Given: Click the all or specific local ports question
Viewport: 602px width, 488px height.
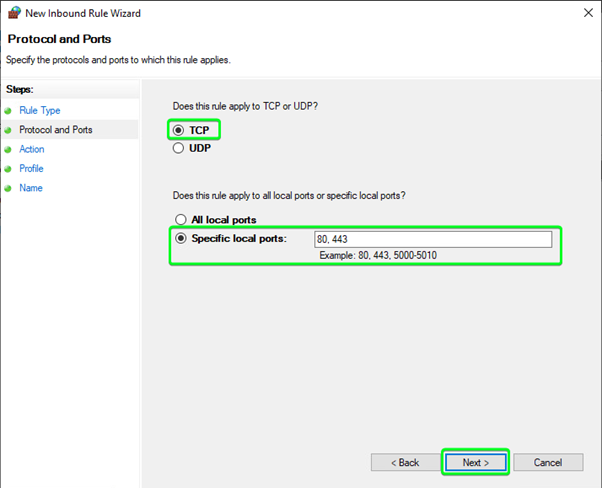Looking at the screenshot, I should click(x=289, y=196).
